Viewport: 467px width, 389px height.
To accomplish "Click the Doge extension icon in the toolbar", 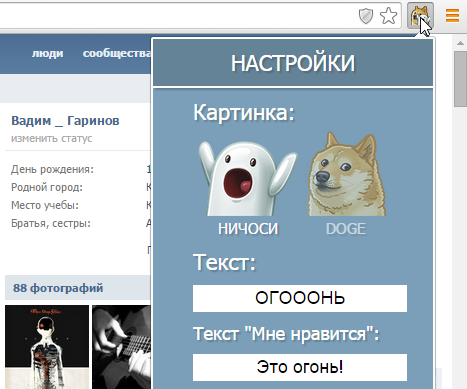I will [x=420, y=15].
